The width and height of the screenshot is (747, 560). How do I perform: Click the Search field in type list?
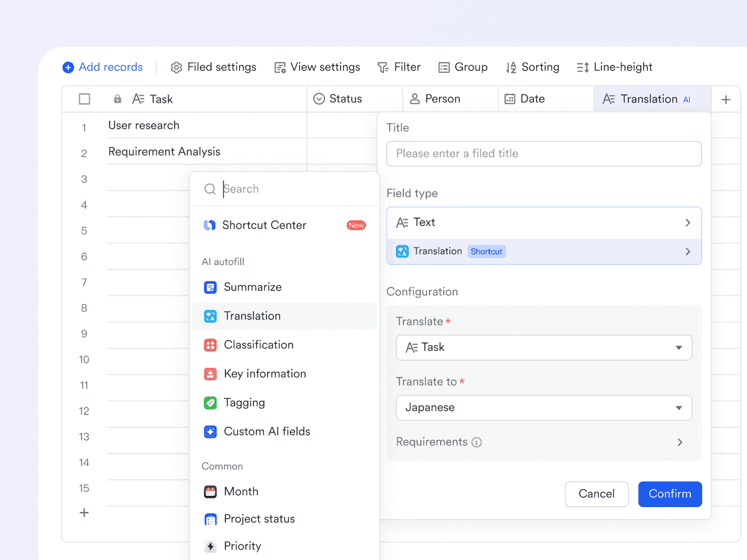coord(284,189)
